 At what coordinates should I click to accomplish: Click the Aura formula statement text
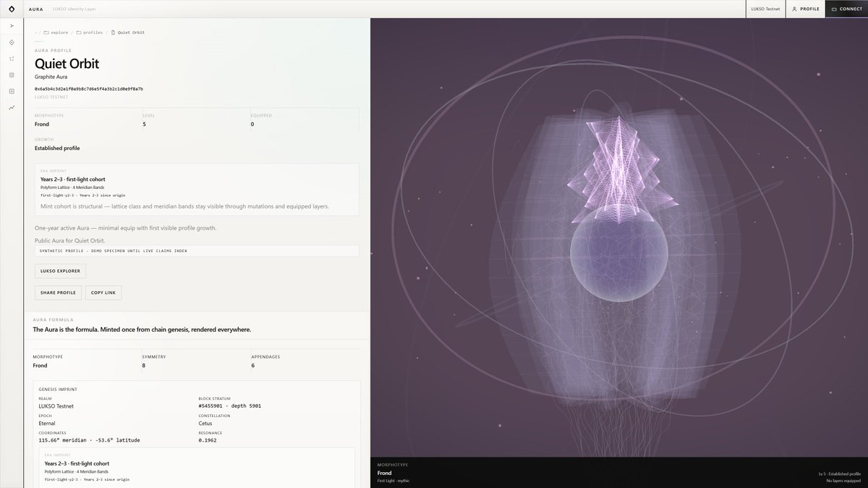[142, 329]
